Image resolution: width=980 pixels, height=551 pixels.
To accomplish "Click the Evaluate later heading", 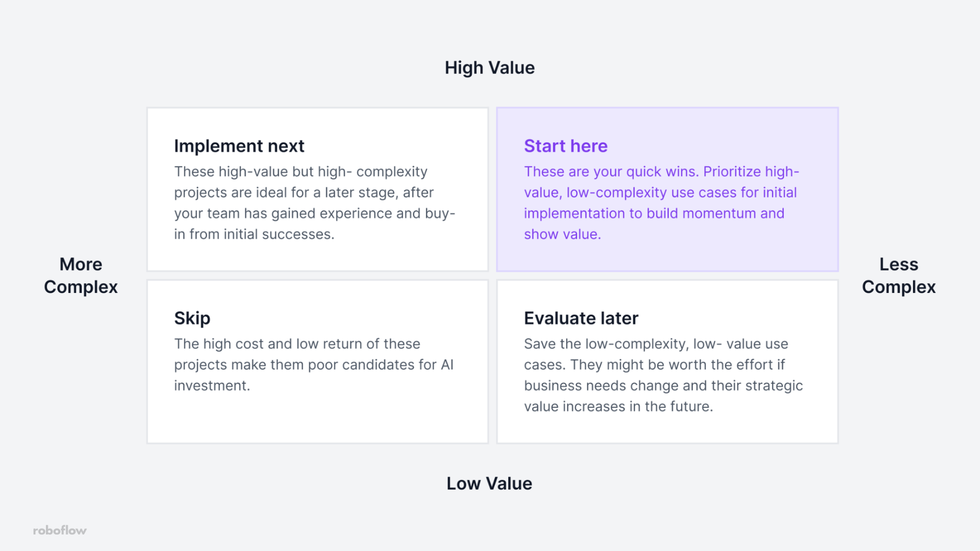I will click(x=581, y=318).
